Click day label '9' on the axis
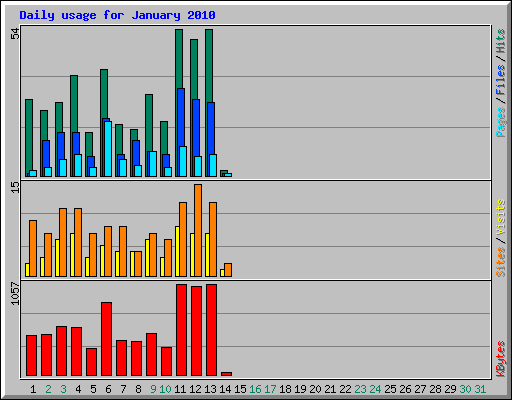 coord(153,389)
